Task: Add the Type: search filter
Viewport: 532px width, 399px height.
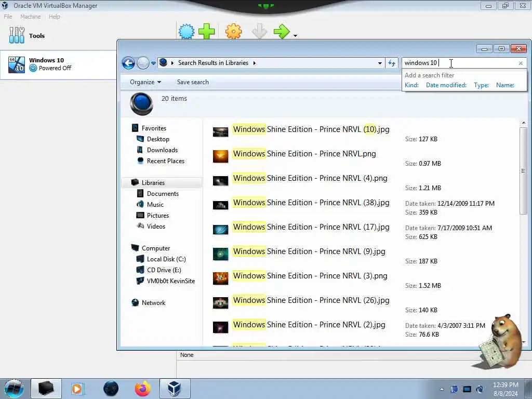Action: point(481,85)
